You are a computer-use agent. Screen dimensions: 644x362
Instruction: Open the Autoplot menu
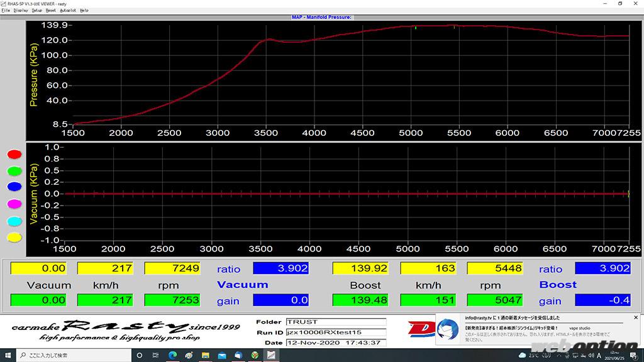[x=67, y=11]
